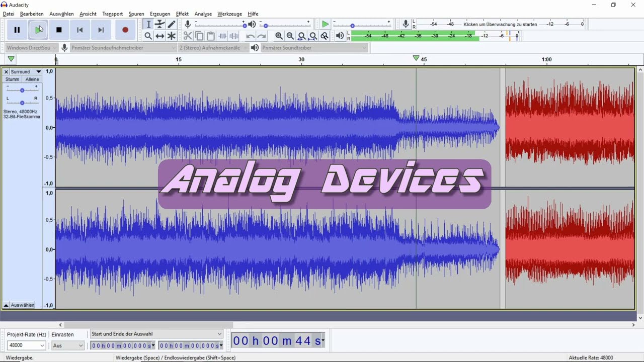Viewport: 644px width, 362px height.
Task: Click the green Play button
Action: [38, 30]
